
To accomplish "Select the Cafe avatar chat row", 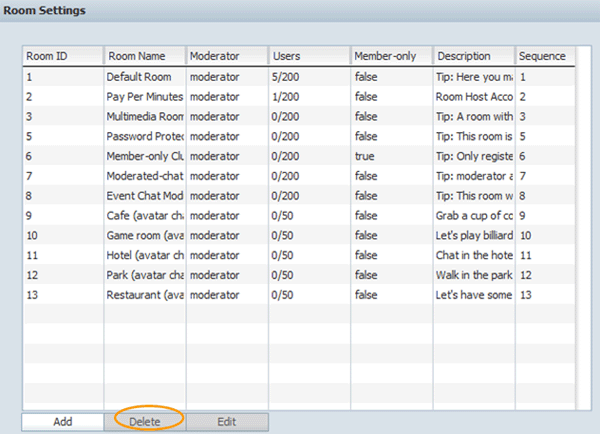I will (144, 216).
